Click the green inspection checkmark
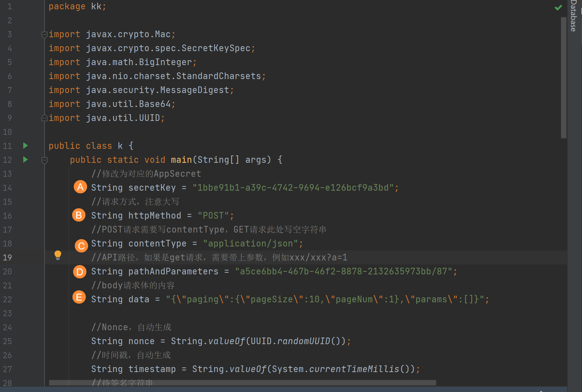 click(558, 7)
